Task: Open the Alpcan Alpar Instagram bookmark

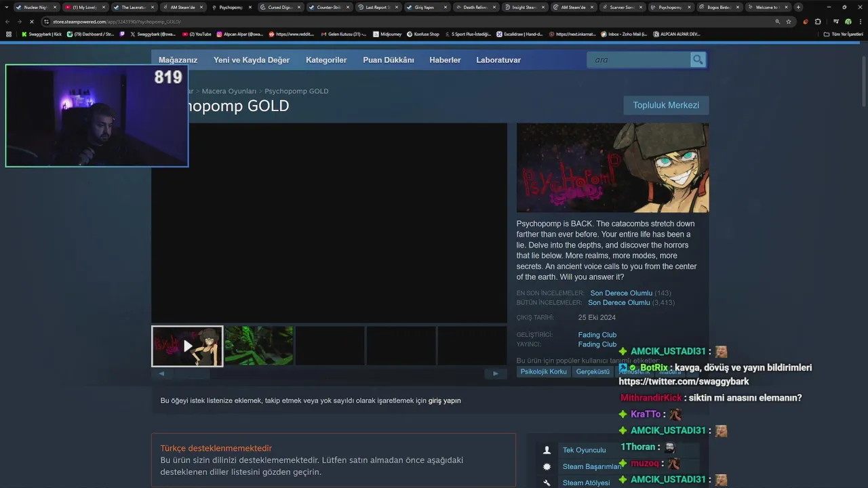Action: coord(240,34)
